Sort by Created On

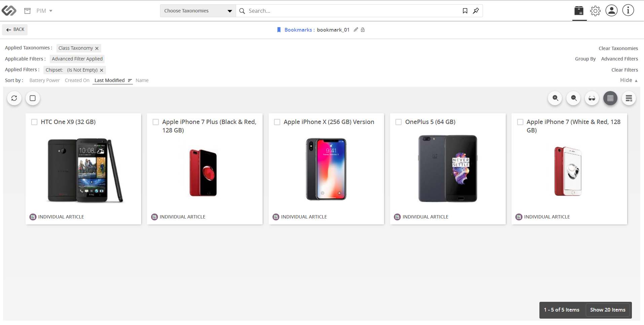point(77,80)
